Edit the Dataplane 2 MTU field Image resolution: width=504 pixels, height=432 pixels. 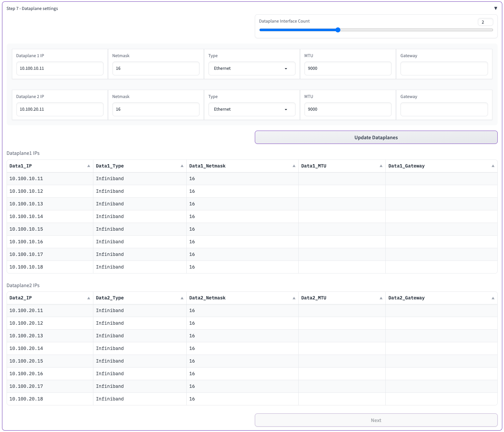coord(348,109)
